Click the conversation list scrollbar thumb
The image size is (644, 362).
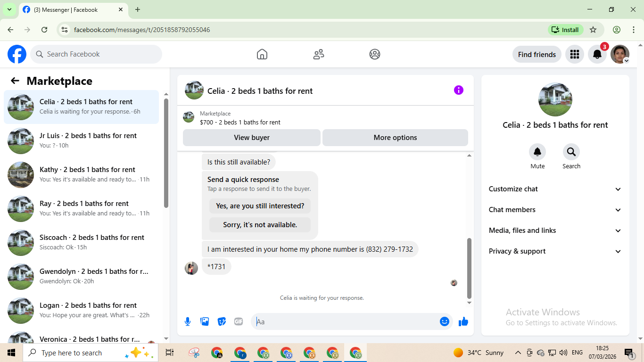click(x=166, y=153)
